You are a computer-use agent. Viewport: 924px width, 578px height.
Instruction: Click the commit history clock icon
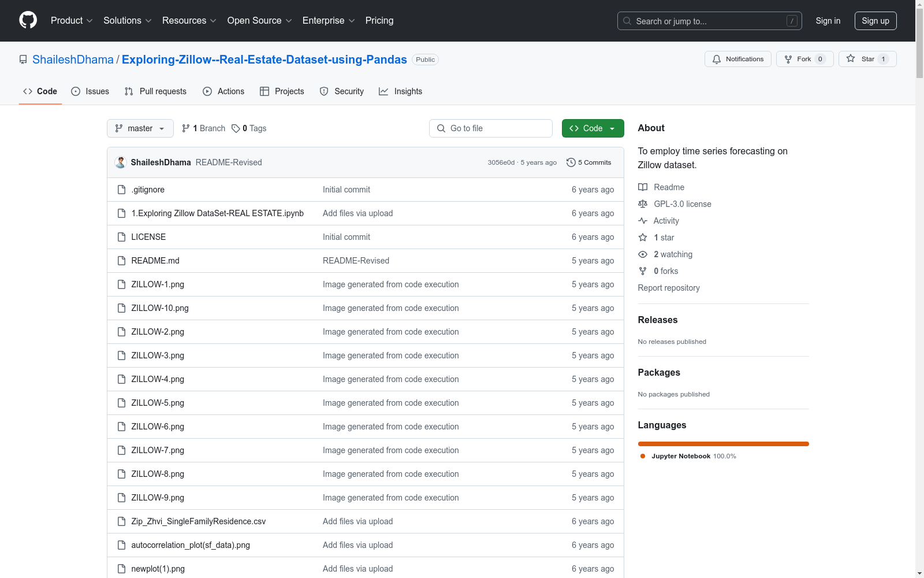(571, 162)
